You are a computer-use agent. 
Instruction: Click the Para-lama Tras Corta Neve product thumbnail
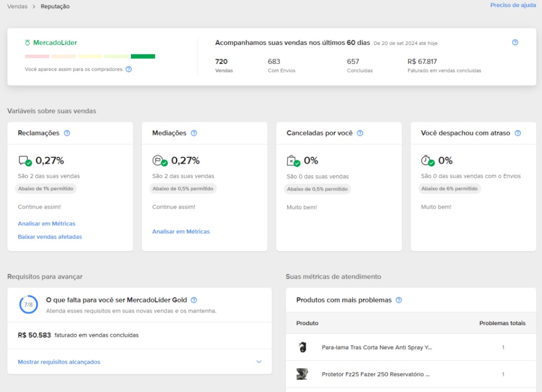302,347
